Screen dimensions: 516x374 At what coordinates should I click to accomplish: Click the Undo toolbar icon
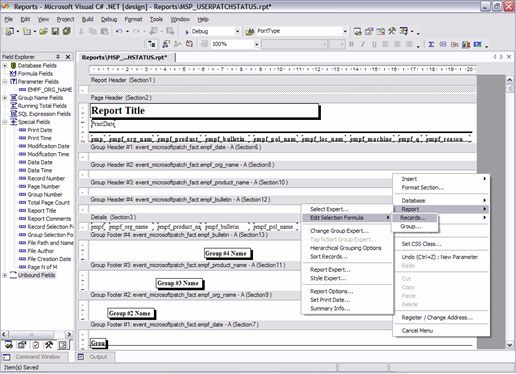click(x=119, y=31)
